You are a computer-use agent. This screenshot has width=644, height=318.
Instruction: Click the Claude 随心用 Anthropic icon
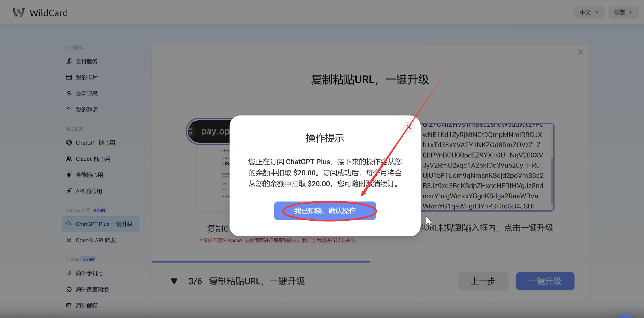tap(69, 159)
